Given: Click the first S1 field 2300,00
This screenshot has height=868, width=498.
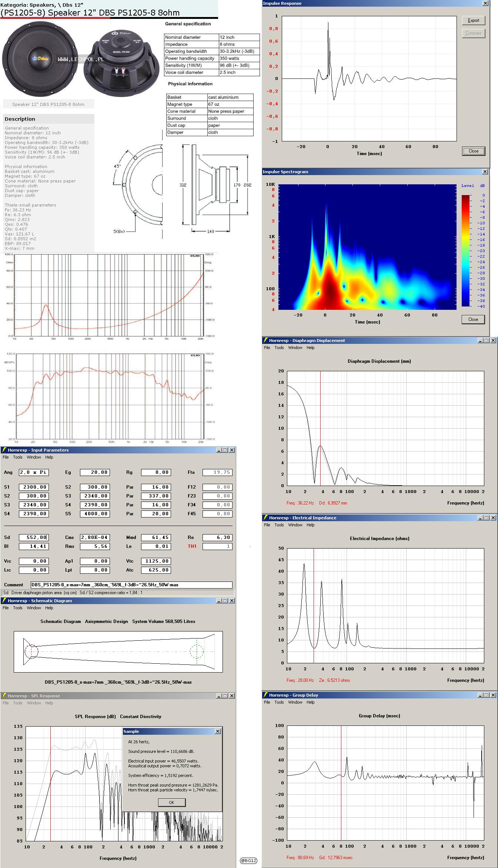Looking at the screenshot, I should [x=34, y=487].
